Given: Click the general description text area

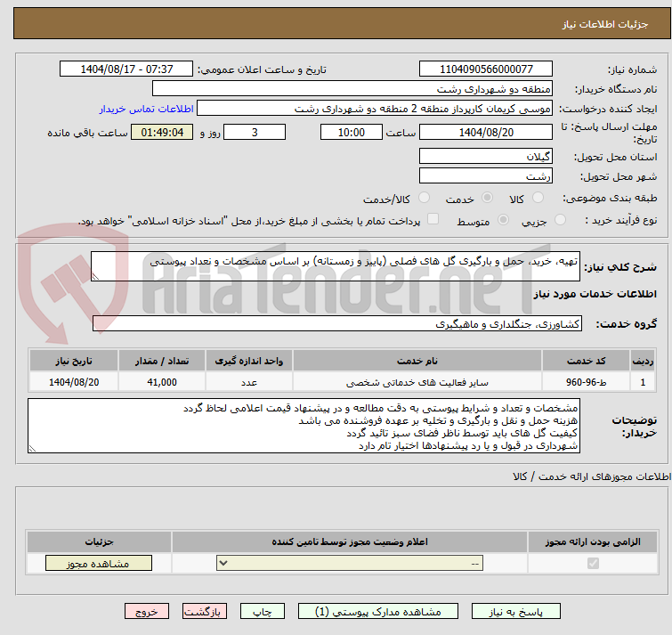Looking at the screenshot, I should [x=336, y=266].
